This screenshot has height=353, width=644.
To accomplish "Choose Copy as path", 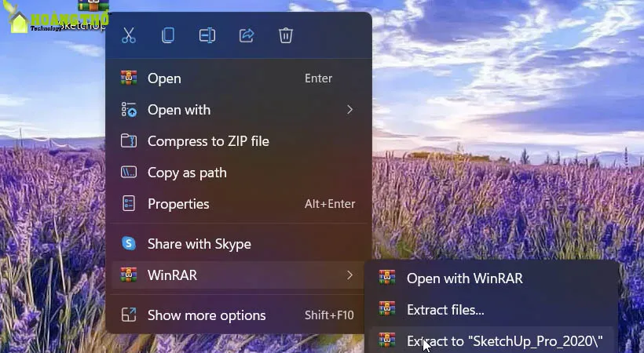I will 238,173.
